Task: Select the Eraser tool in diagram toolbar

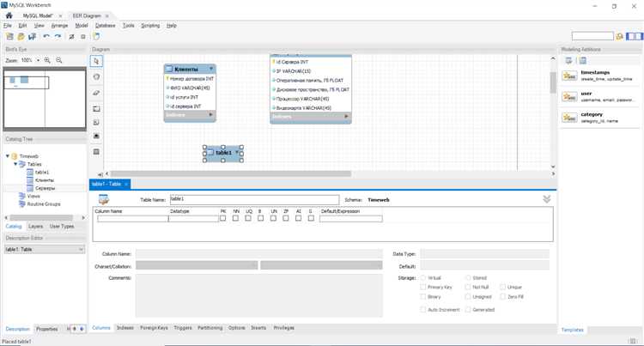Action: (x=96, y=93)
